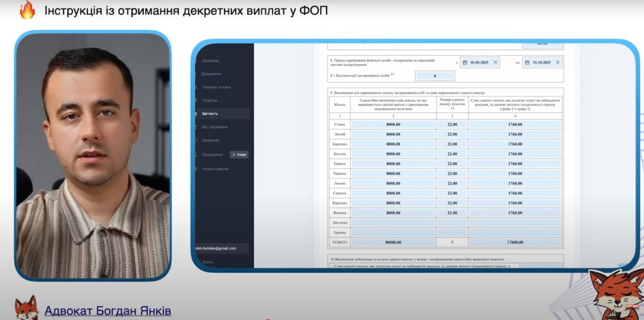644x320 pixels.
Task: Edit Червень income field 8000.00
Action: coord(393,174)
